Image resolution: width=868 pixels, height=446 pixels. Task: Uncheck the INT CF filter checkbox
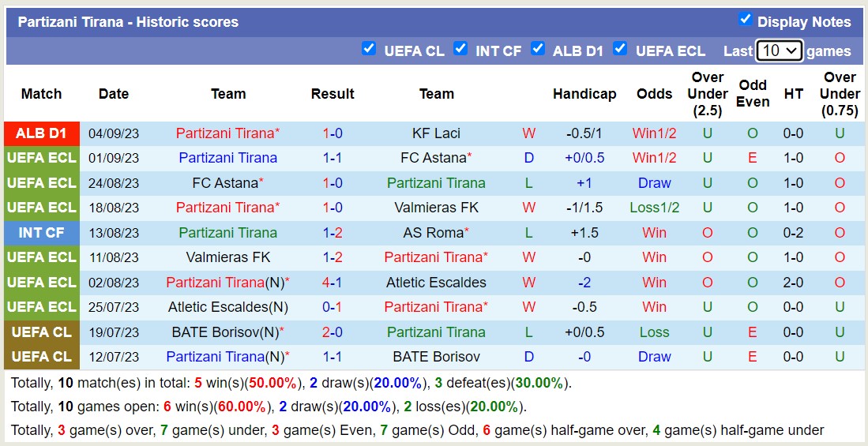pos(460,49)
